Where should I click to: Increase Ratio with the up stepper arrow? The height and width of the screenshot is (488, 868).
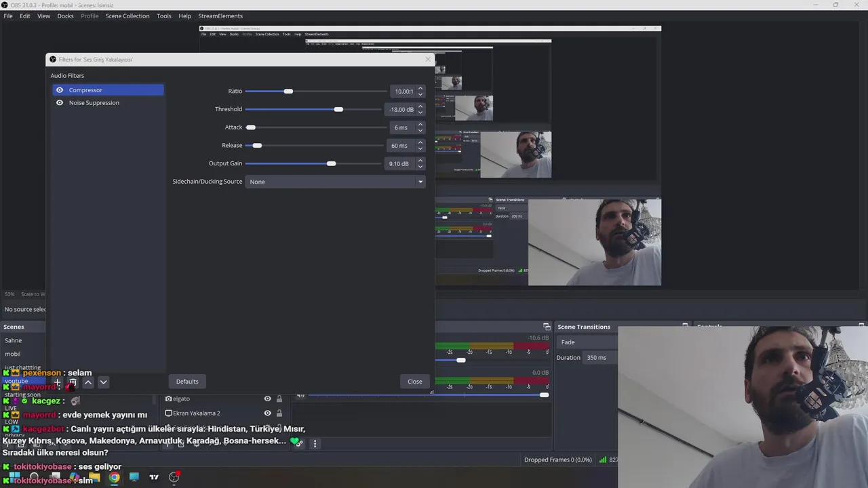point(420,88)
